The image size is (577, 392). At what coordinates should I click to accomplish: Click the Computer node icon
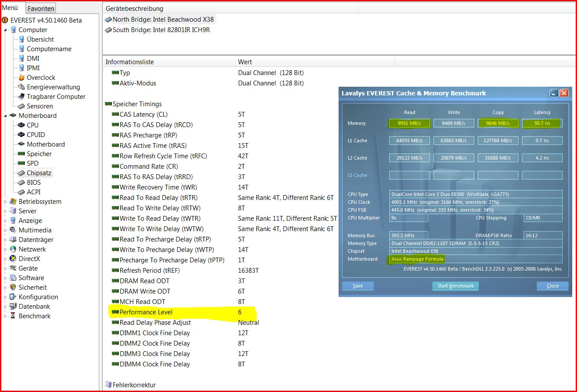tap(13, 29)
